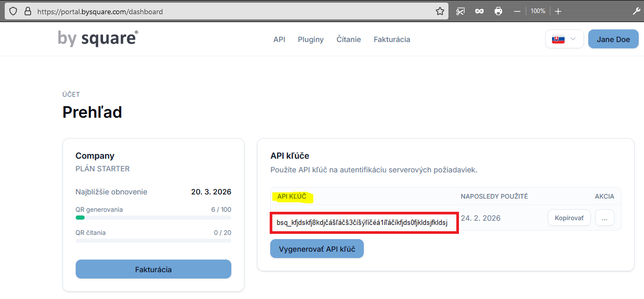Click the Kopírovať button for API key

569,218
